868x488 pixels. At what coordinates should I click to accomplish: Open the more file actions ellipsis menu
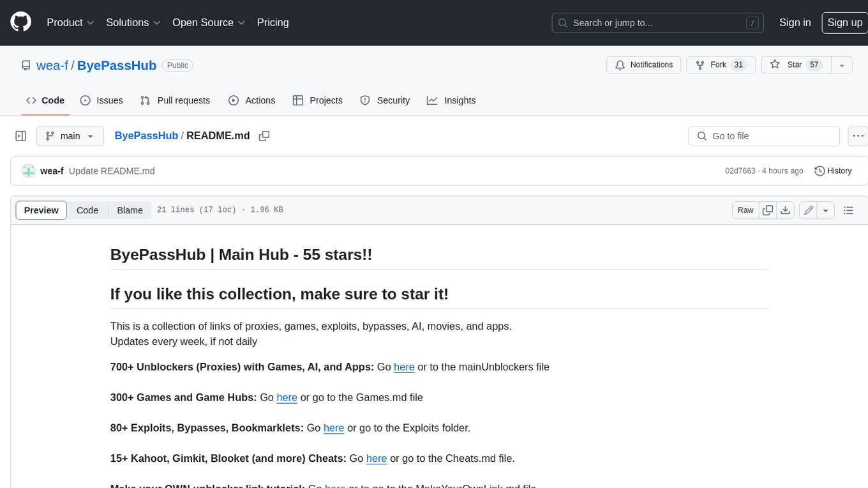click(x=858, y=136)
